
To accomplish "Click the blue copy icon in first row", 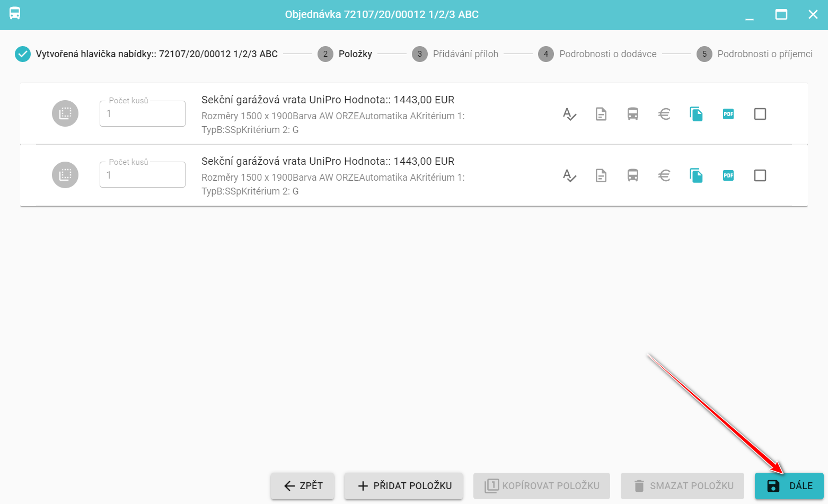I will click(x=696, y=114).
